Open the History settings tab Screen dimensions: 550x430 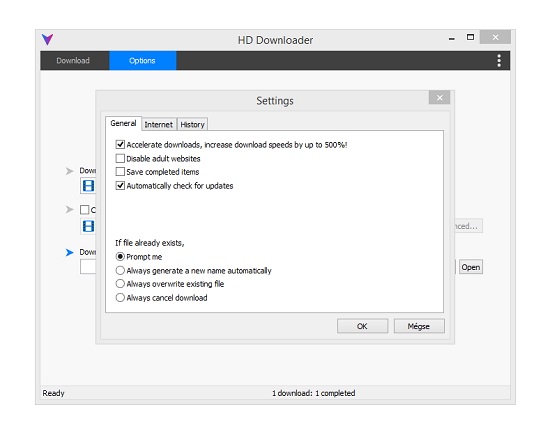[192, 125]
